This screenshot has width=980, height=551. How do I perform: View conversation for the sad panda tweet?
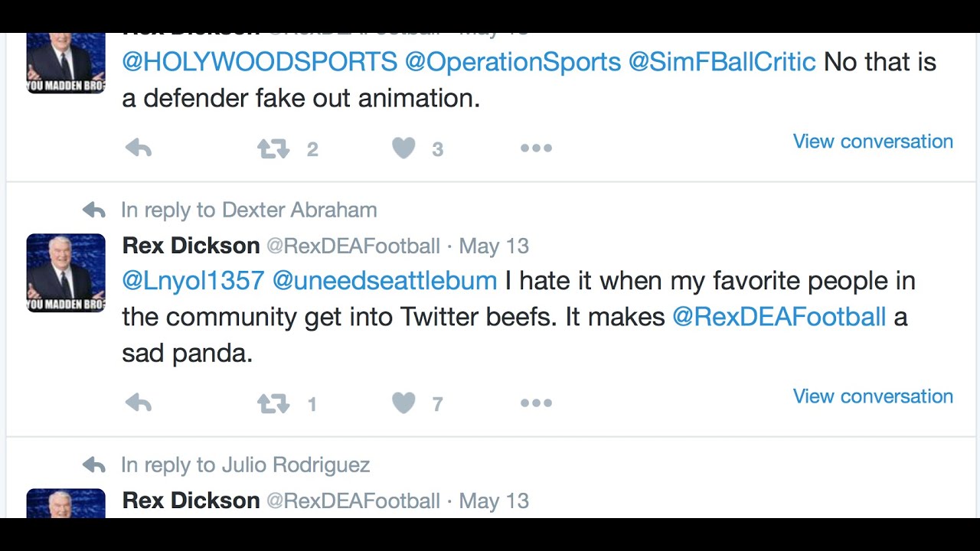click(x=873, y=396)
